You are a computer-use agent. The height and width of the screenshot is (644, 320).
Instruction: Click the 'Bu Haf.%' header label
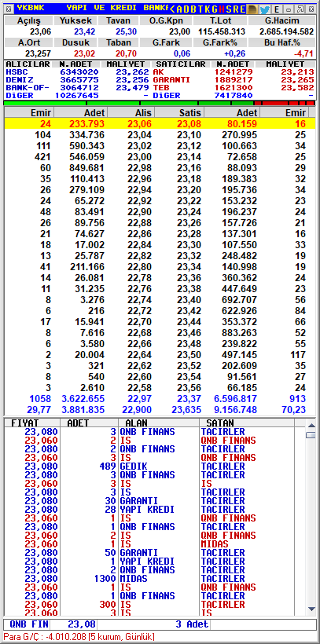282,42
